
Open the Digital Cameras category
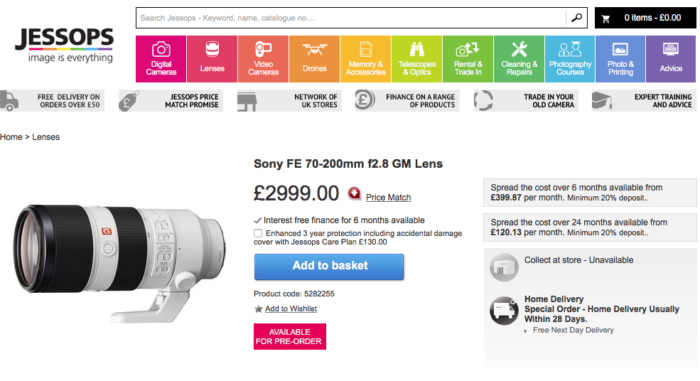pyautogui.click(x=161, y=59)
